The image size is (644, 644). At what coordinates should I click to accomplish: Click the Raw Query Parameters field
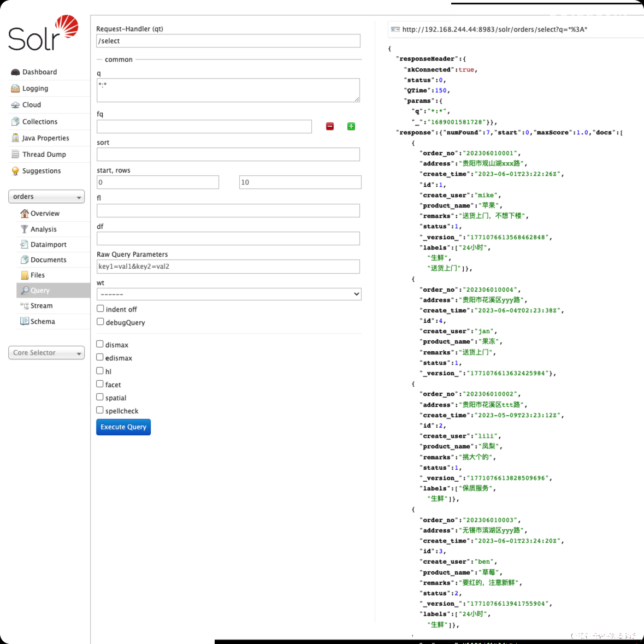[x=228, y=267]
